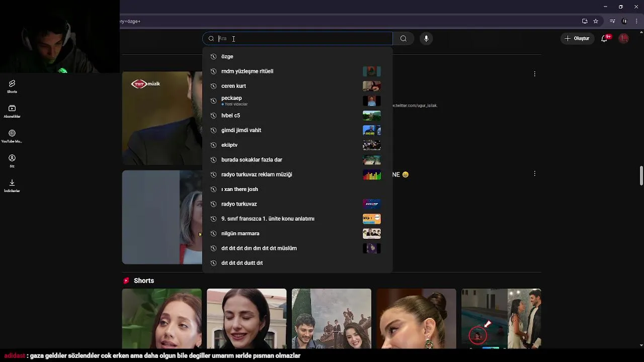Viewport: 644px width, 362px height.
Task: Open Shorts from the sidebar
Action: pyautogui.click(x=12, y=86)
